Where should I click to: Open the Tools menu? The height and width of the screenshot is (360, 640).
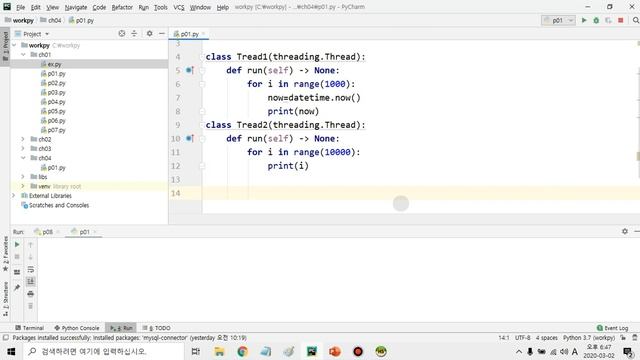click(160, 7)
